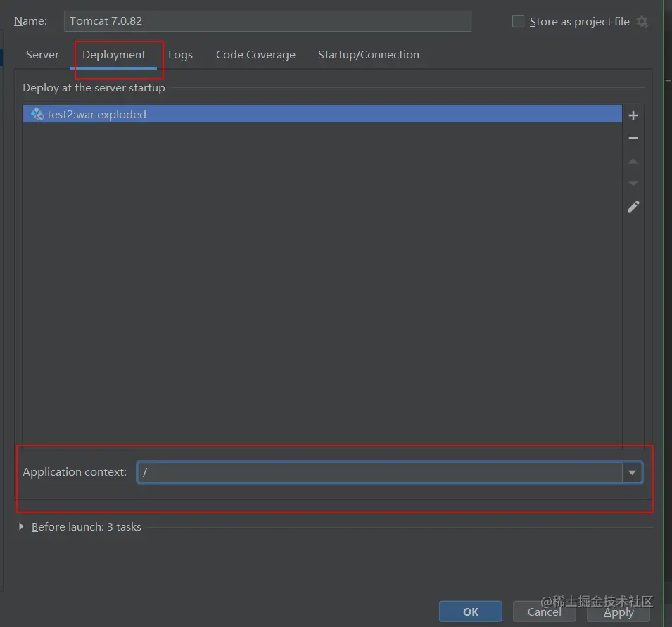672x627 pixels.
Task: Move artifact up with up arrow icon
Action: point(633,162)
